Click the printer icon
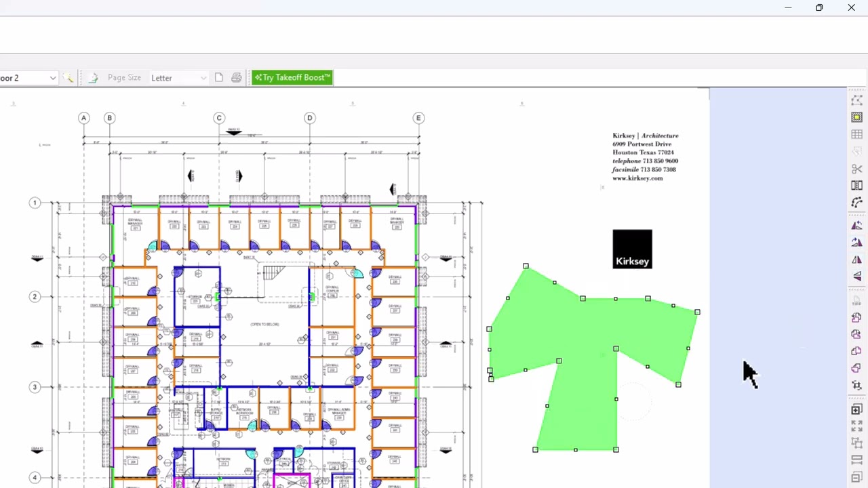868x488 pixels. pyautogui.click(x=236, y=78)
